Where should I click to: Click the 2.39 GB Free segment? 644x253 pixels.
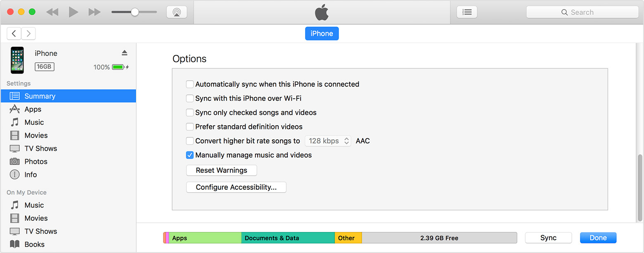pos(439,238)
